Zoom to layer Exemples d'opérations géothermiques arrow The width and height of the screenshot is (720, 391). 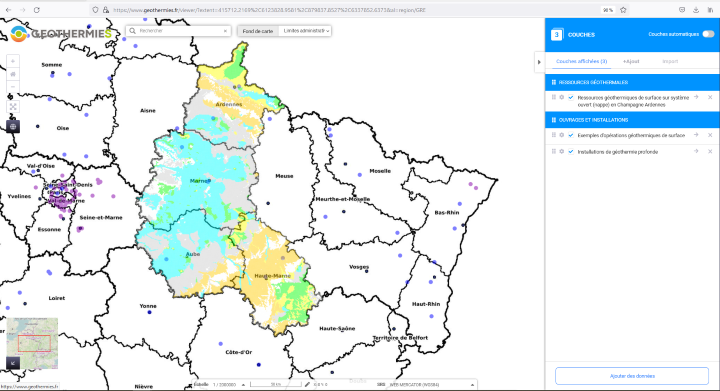[696, 135]
